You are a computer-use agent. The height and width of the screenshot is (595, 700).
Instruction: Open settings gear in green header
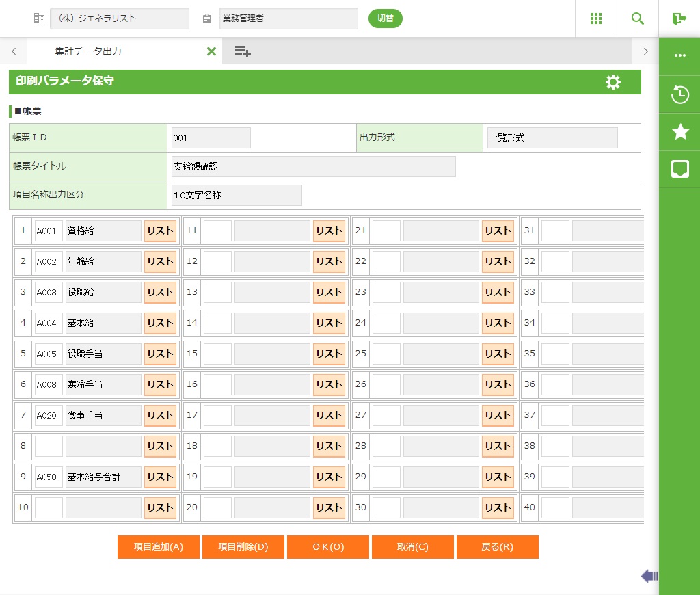click(x=613, y=82)
